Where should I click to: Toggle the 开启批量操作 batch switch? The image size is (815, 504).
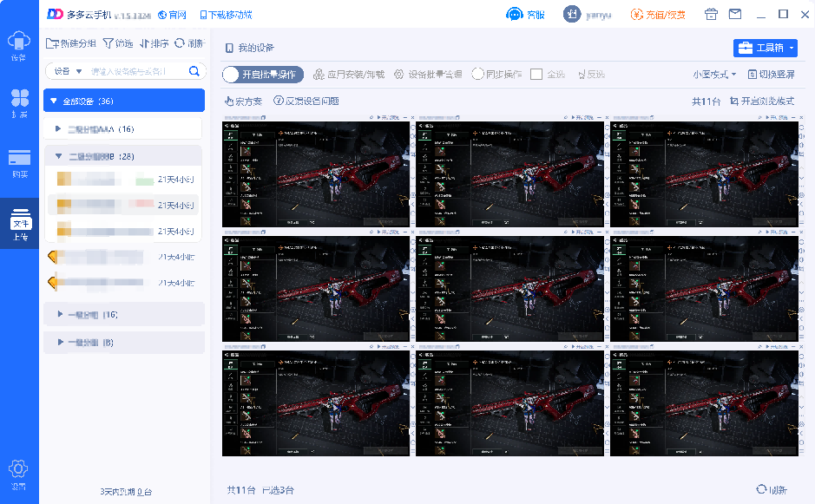click(262, 75)
